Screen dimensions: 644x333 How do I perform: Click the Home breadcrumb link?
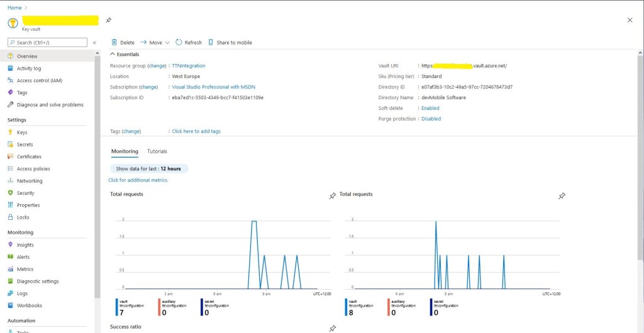click(x=14, y=8)
